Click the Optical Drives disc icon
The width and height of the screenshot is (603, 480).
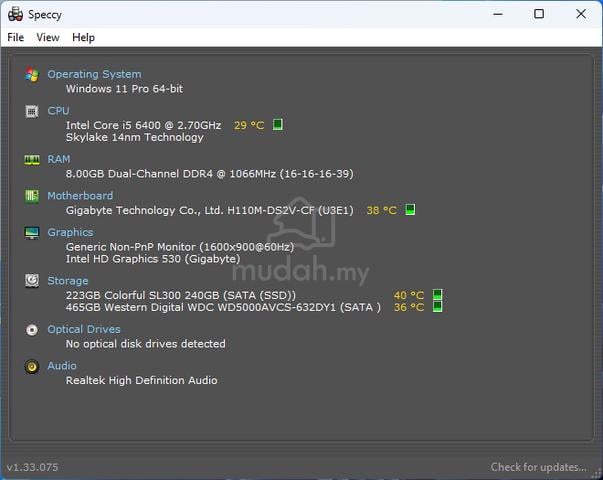pos(32,330)
